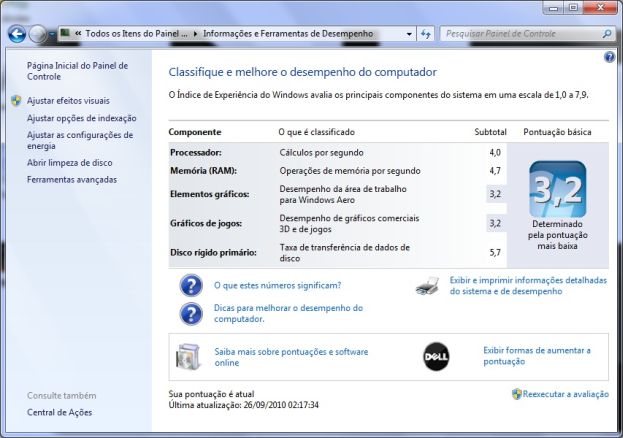Open 'Ferramentas avançadas' link
The image size is (623, 438).
click(x=72, y=180)
